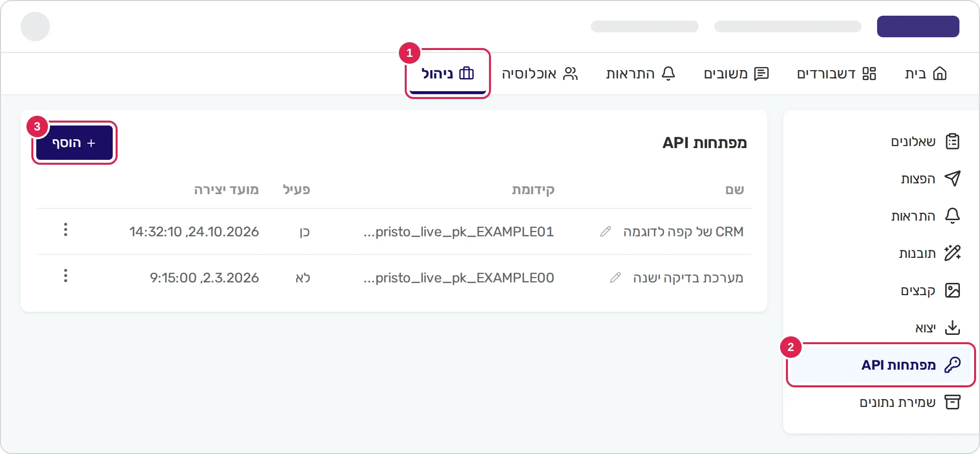Click the + הוסף add button
Viewport: 980px width, 454px height.
pyautogui.click(x=74, y=143)
